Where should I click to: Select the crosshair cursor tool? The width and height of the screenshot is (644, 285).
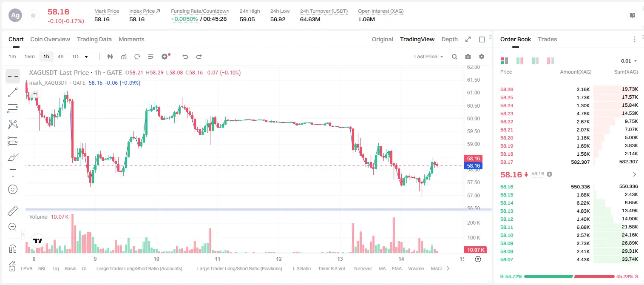[x=13, y=76]
